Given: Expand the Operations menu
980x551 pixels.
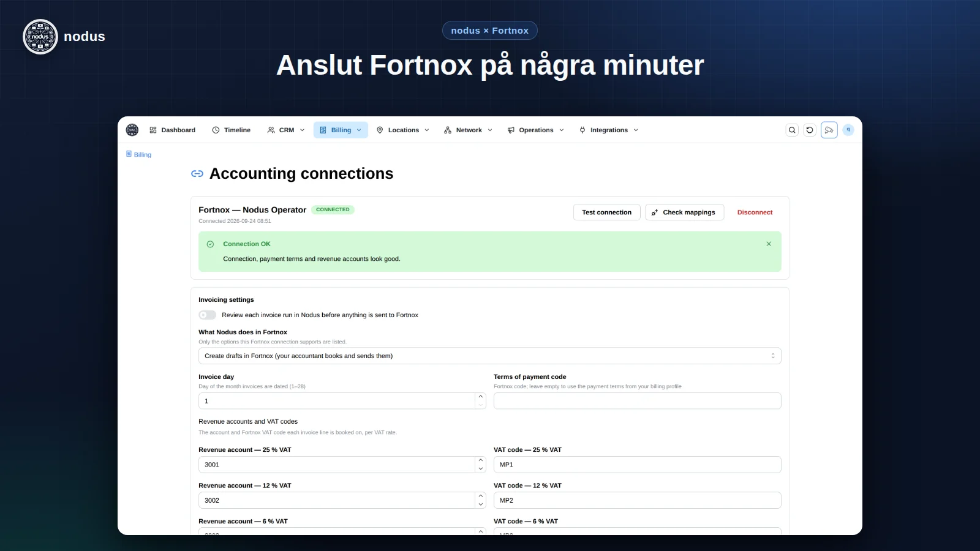Looking at the screenshot, I should [x=536, y=130].
